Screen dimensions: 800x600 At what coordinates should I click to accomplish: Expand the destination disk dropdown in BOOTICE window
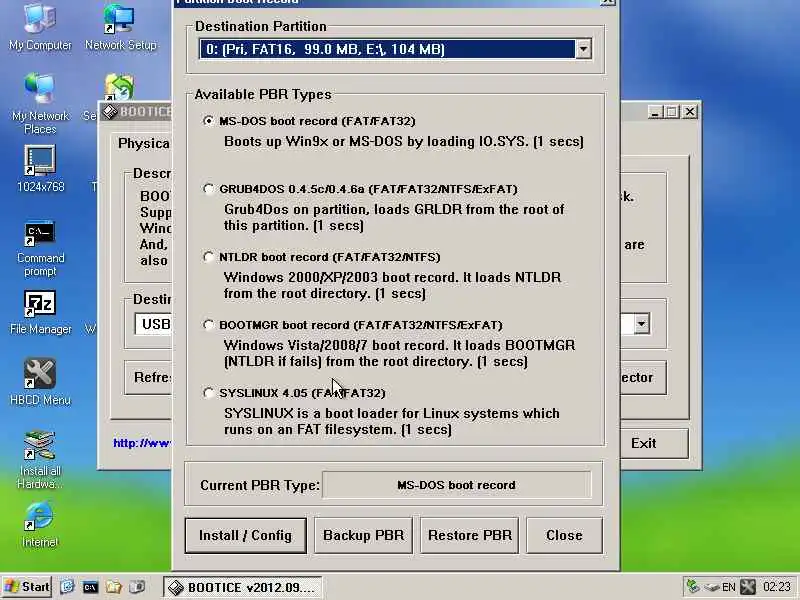tap(641, 323)
